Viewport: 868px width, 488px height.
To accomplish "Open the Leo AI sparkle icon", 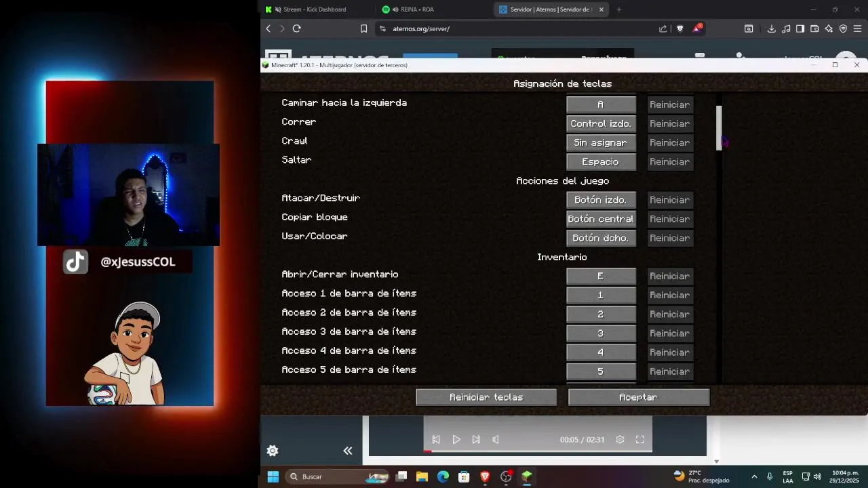I will pos(829,28).
